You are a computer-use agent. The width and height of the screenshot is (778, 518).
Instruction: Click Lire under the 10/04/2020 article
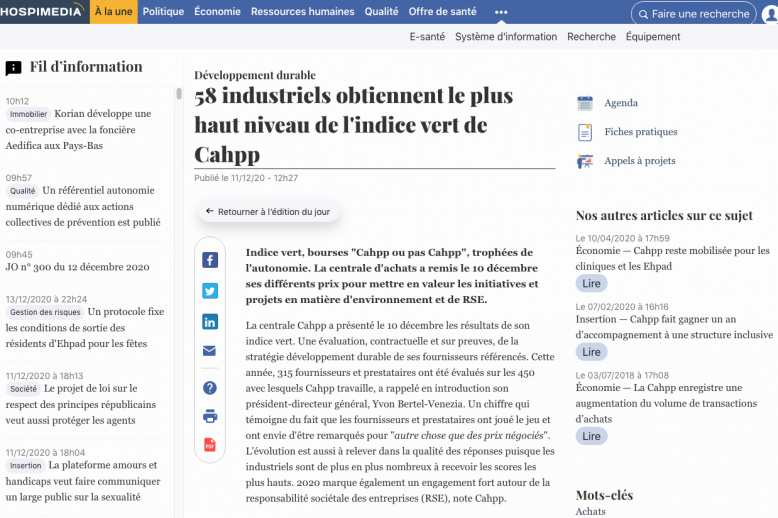[592, 283]
